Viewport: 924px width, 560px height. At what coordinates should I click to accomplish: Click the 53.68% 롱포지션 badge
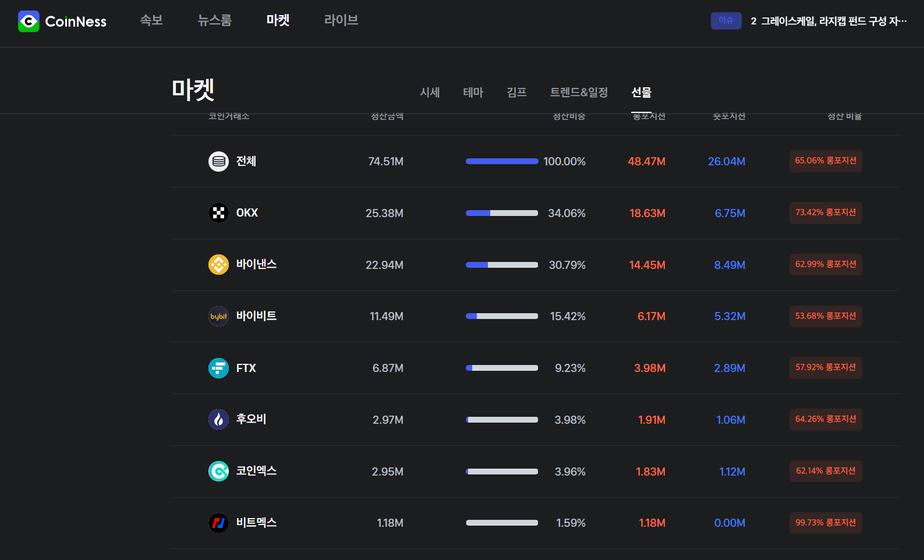[826, 316]
